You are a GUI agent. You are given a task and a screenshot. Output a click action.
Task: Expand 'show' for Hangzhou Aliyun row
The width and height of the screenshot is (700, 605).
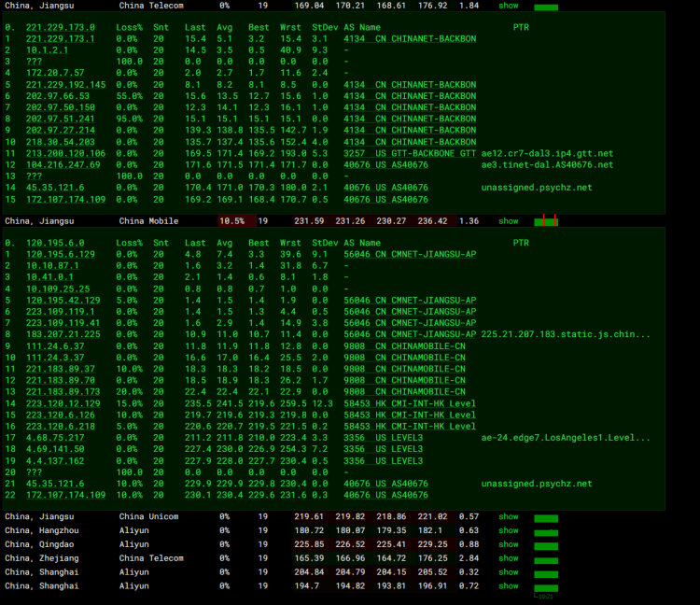coord(508,530)
